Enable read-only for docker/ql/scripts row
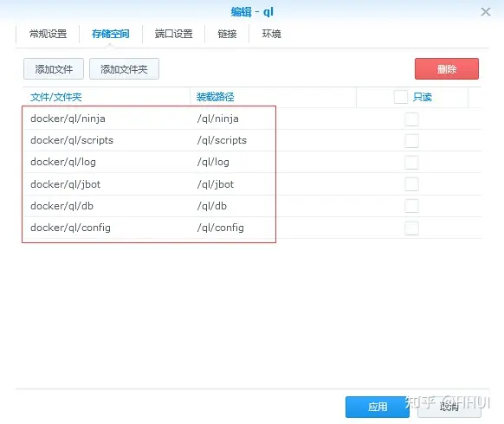Screen dimensions: 504x424 pyautogui.click(x=411, y=141)
